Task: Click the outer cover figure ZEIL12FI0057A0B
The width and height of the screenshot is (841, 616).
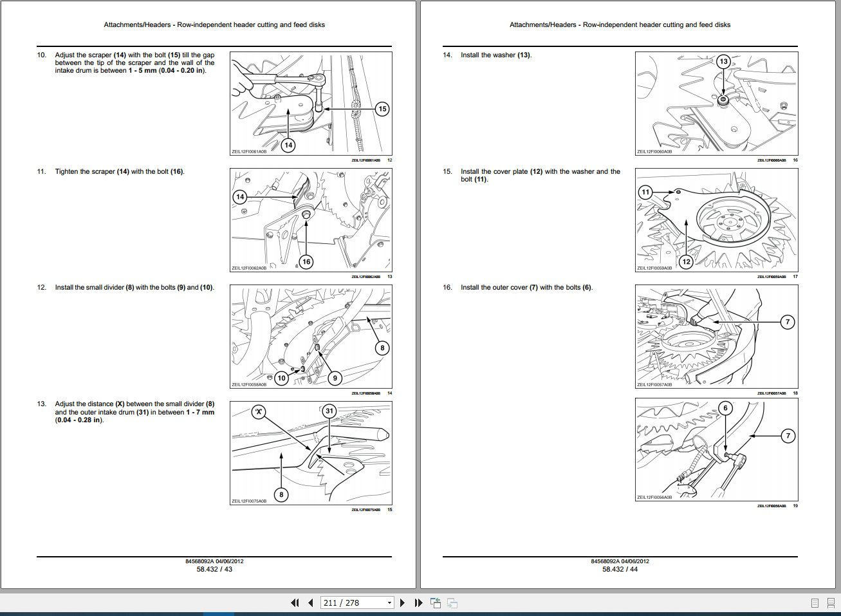Action: (717, 337)
